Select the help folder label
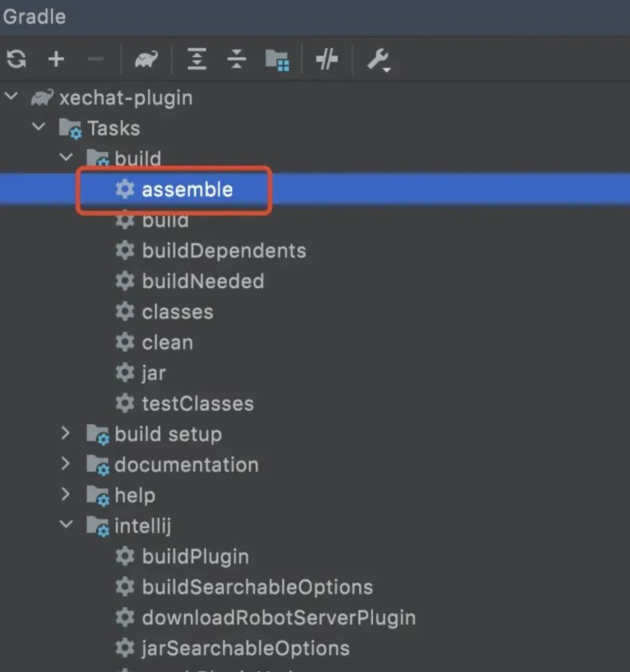 pyautogui.click(x=135, y=495)
